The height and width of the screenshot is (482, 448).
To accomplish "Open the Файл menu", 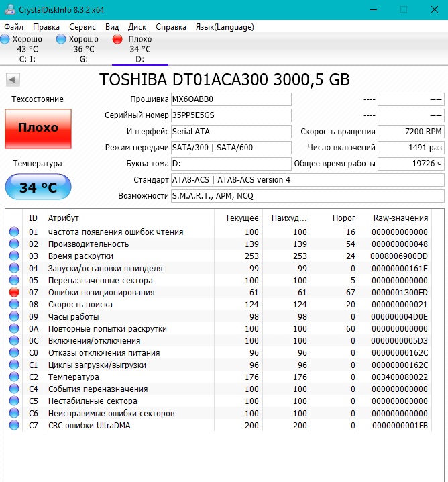I will pos(14,27).
